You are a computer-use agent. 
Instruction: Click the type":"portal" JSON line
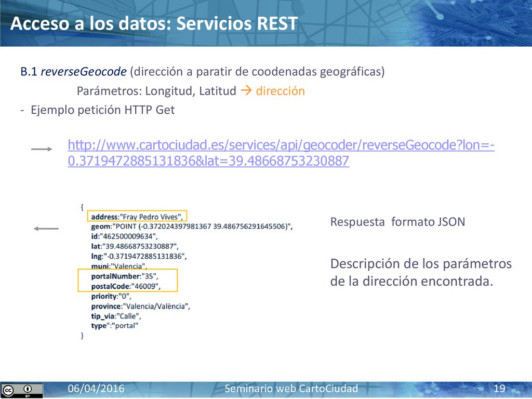(115, 326)
